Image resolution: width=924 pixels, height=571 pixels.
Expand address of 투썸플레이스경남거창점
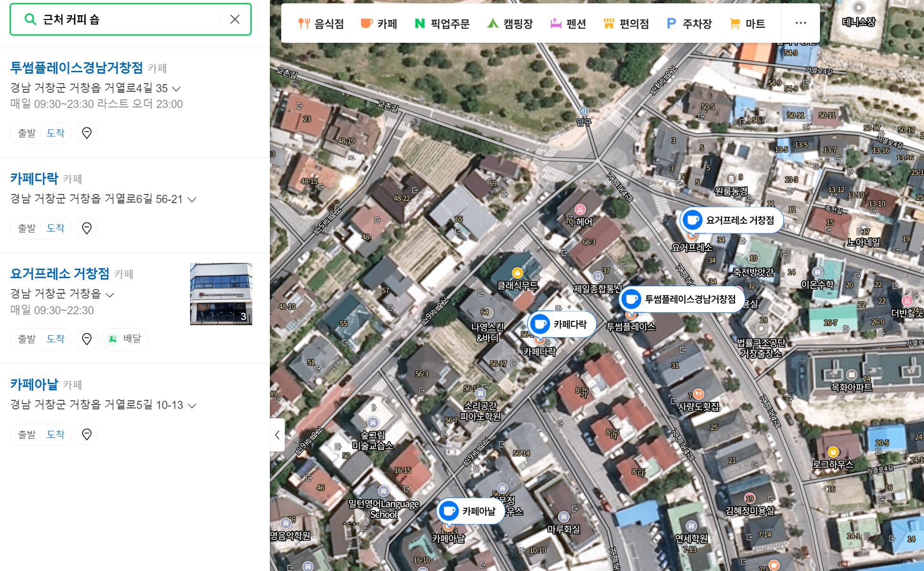tap(176, 89)
